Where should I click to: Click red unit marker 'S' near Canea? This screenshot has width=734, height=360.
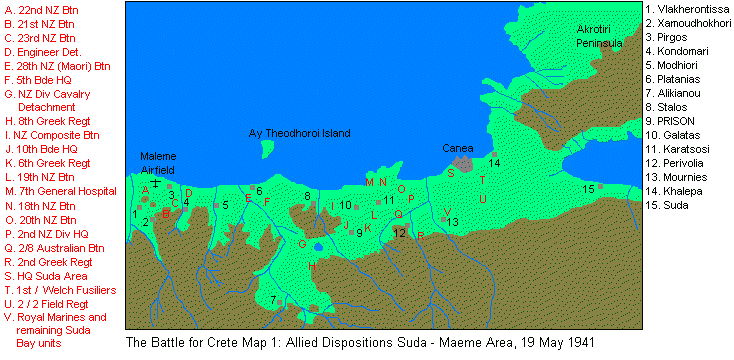pyautogui.click(x=450, y=173)
